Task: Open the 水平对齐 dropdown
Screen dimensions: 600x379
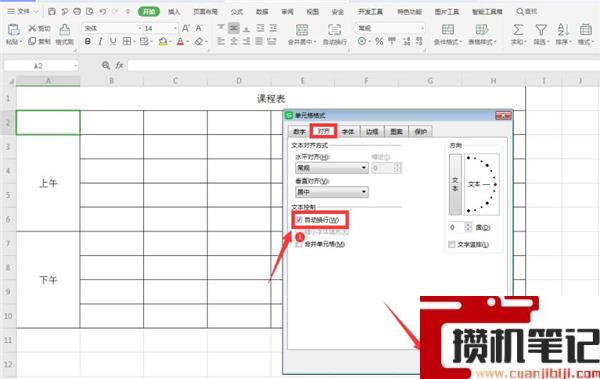Action: 332,168
